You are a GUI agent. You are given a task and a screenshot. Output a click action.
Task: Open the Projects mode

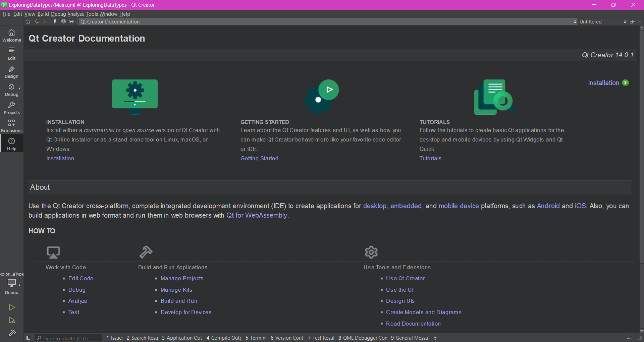tap(12, 108)
